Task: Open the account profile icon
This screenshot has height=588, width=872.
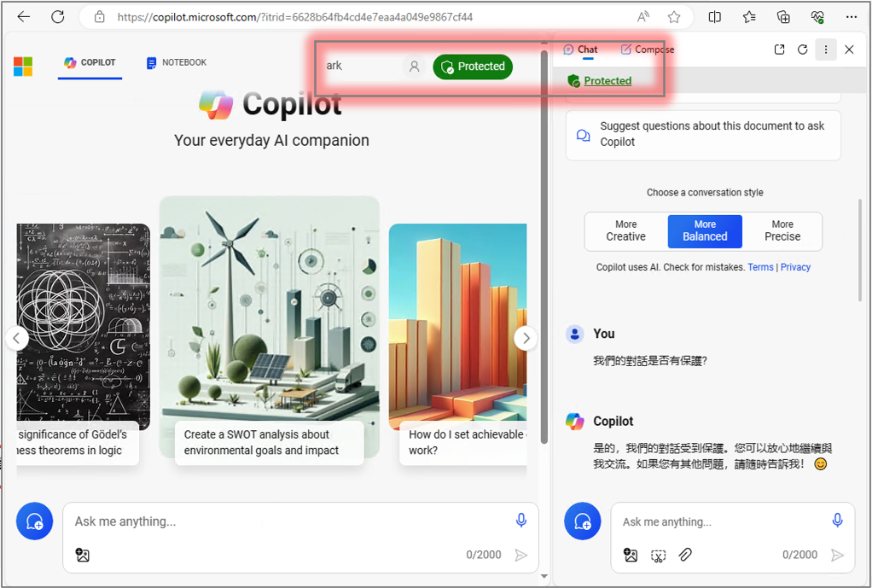Action: click(414, 67)
